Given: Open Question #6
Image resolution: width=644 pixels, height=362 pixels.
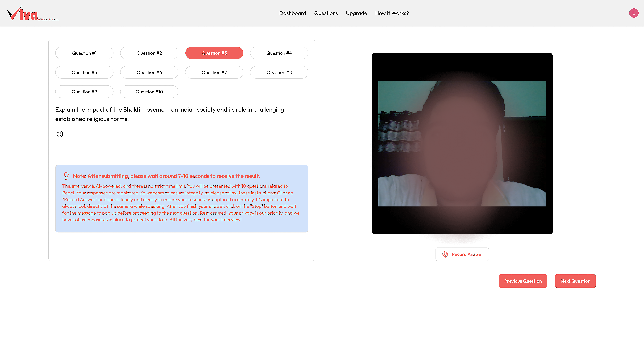Looking at the screenshot, I should 149,72.
